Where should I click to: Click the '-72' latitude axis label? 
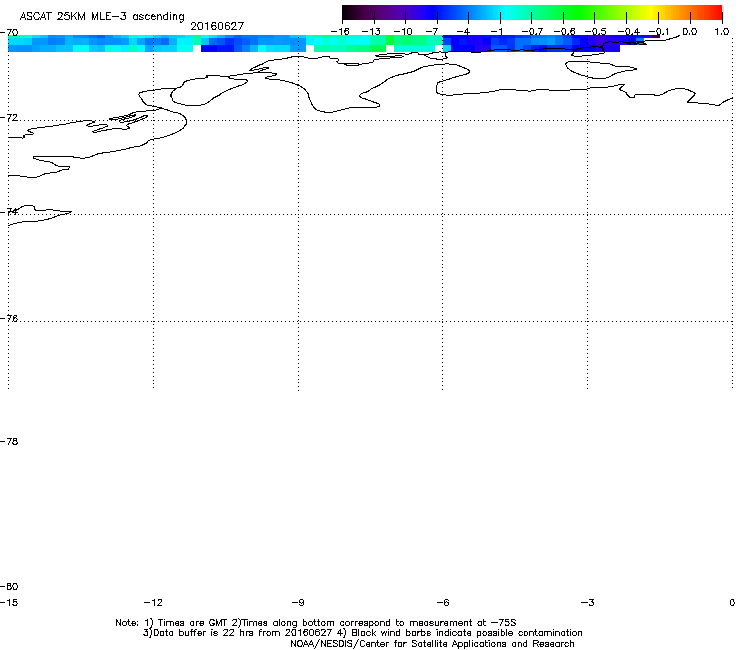[9, 118]
